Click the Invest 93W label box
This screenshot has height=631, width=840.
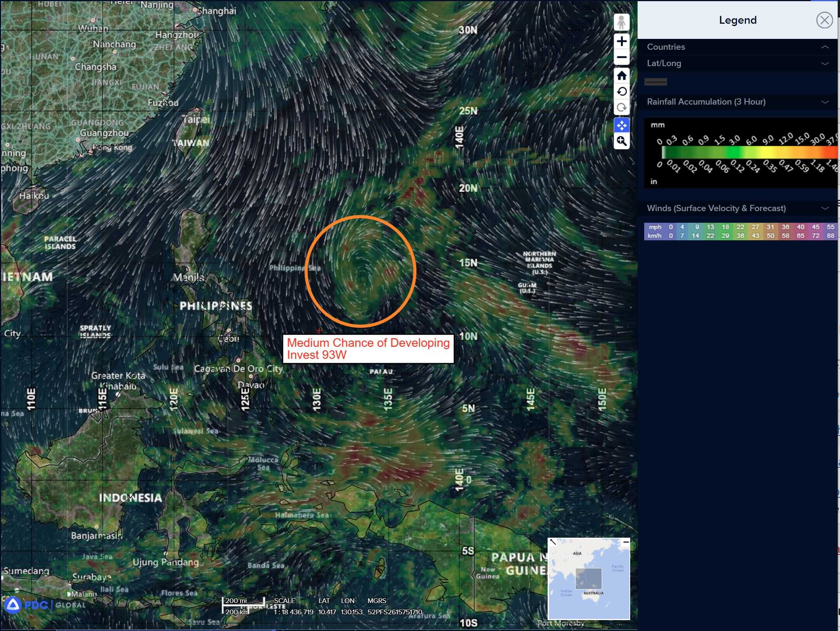368,349
